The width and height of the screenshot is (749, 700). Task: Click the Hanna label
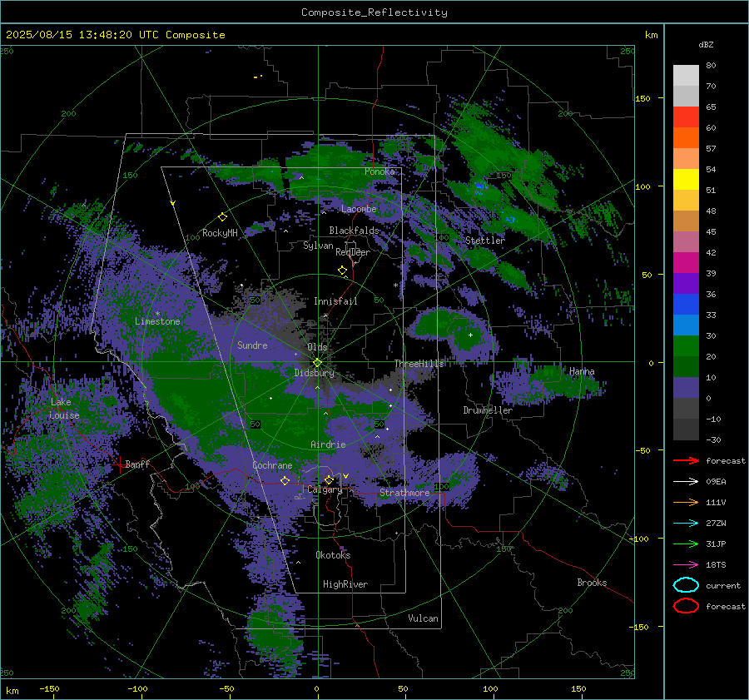pyautogui.click(x=582, y=371)
